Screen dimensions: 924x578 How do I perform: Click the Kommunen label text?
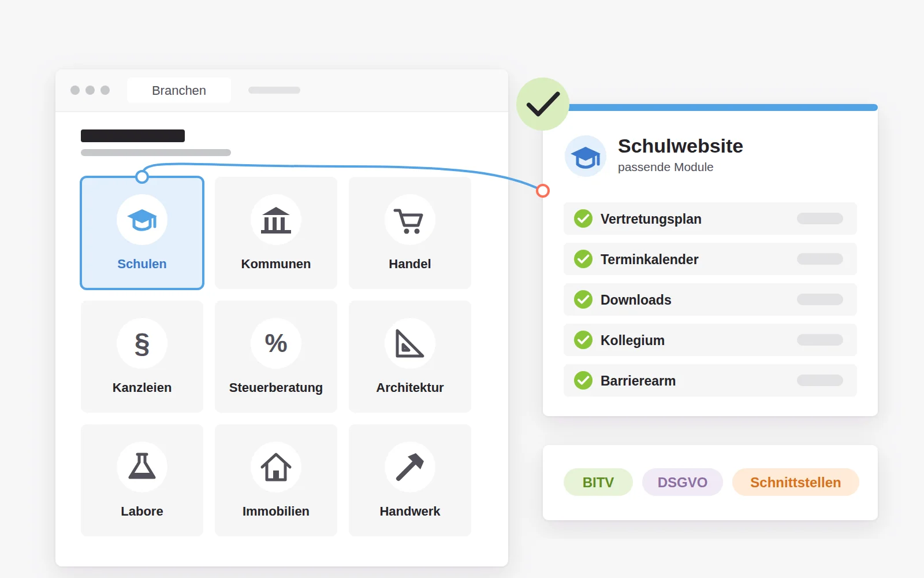click(x=276, y=264)
